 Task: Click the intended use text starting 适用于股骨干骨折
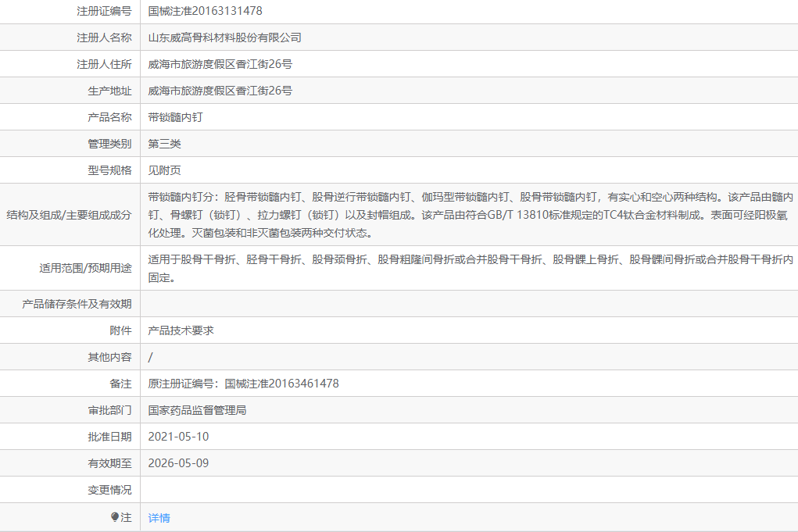coord(471,268)
